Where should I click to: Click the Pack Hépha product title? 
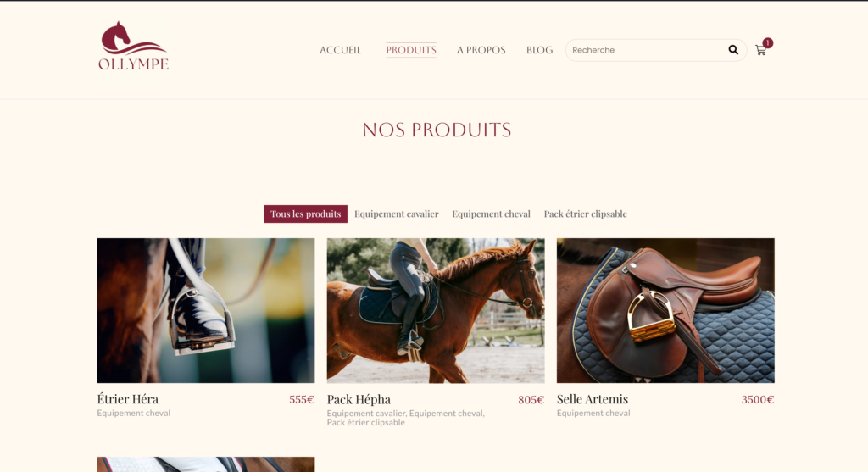[359, 399]
